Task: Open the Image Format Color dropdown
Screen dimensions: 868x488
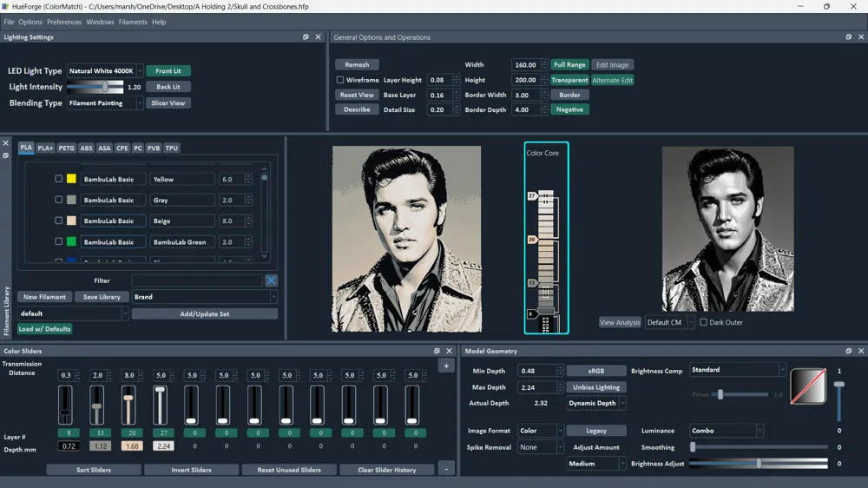Action: (x=540, y=431)
